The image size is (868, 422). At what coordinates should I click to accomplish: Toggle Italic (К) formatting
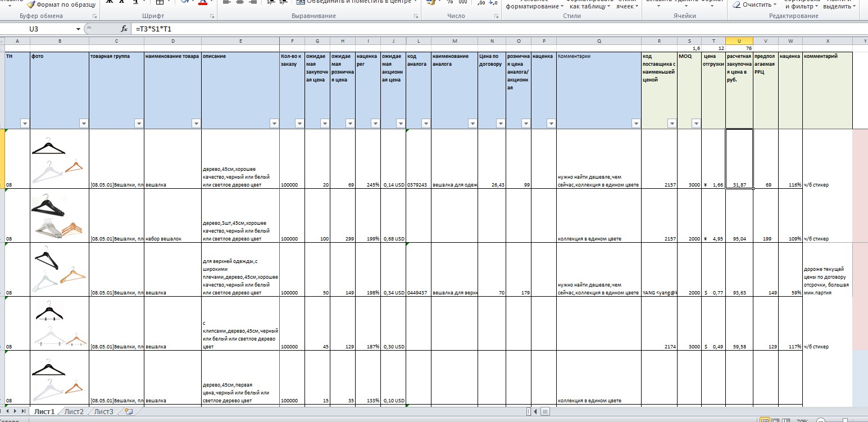point(122,2)
